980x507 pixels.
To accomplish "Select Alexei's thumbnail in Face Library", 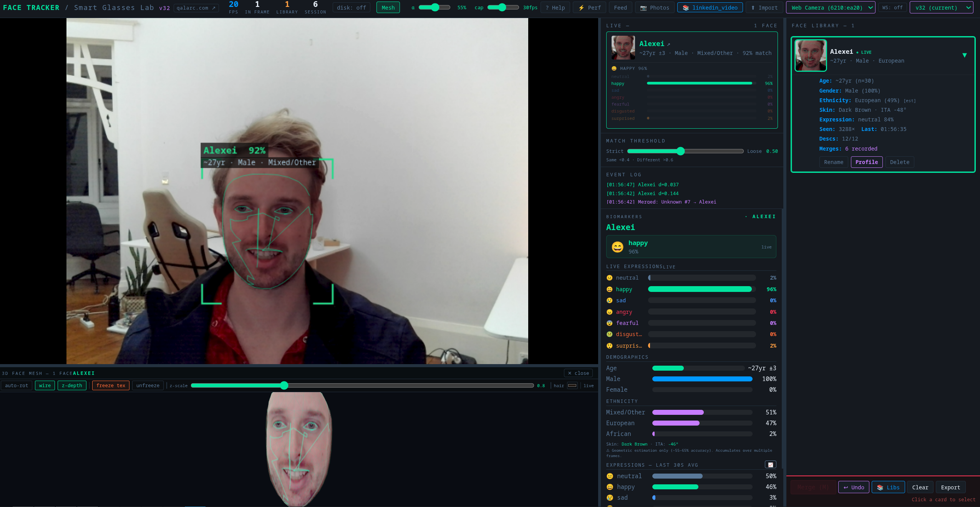I will pos(811,56).
